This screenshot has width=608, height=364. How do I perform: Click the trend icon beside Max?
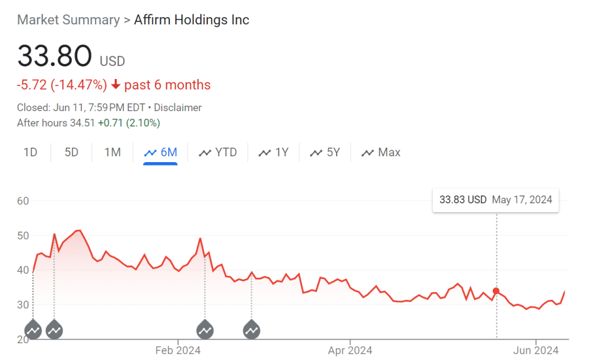pyautogui.click(x=368, y=153)
